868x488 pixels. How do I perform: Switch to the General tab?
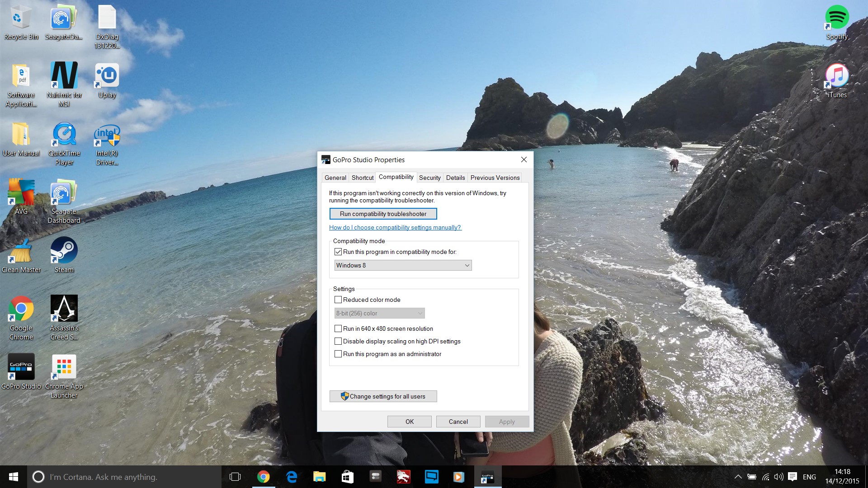coord(335,177)
